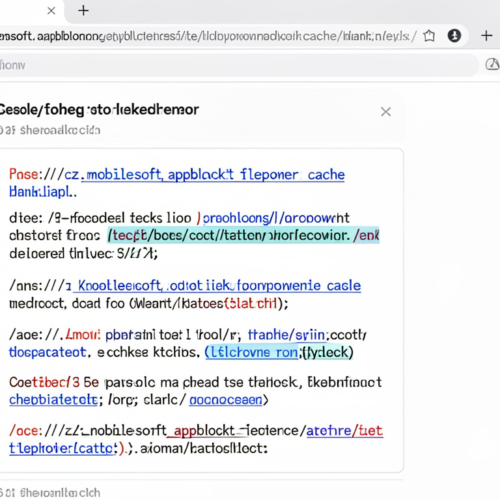Click the 'tlospacateot' blue text
This screenshot has height=500, width=500.
[48, 352]
